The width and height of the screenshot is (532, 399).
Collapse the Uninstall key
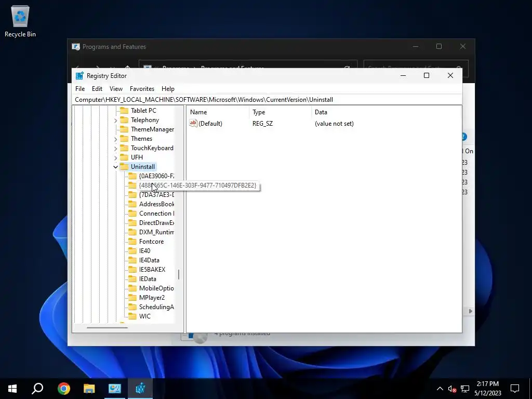coord(116,167)
